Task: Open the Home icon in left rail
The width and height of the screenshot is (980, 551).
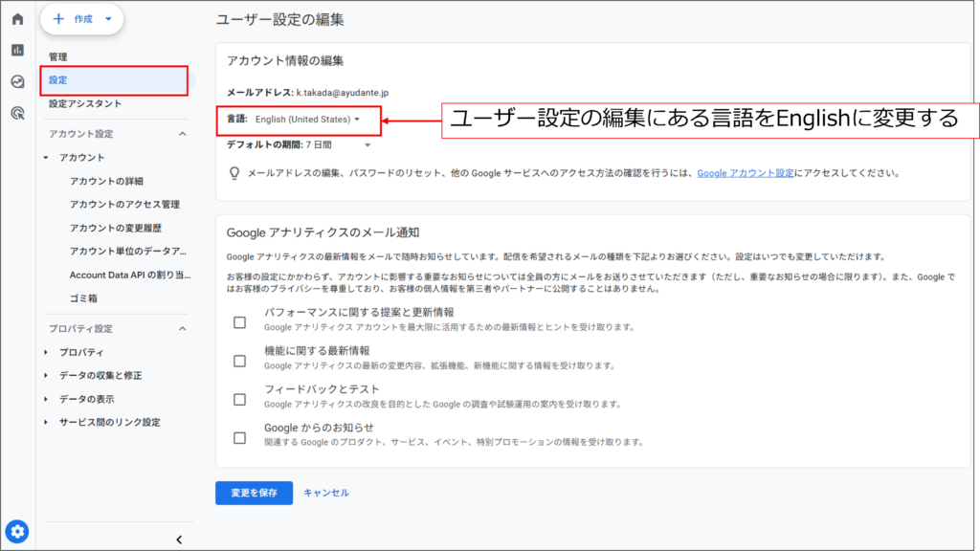Action: 17,19
